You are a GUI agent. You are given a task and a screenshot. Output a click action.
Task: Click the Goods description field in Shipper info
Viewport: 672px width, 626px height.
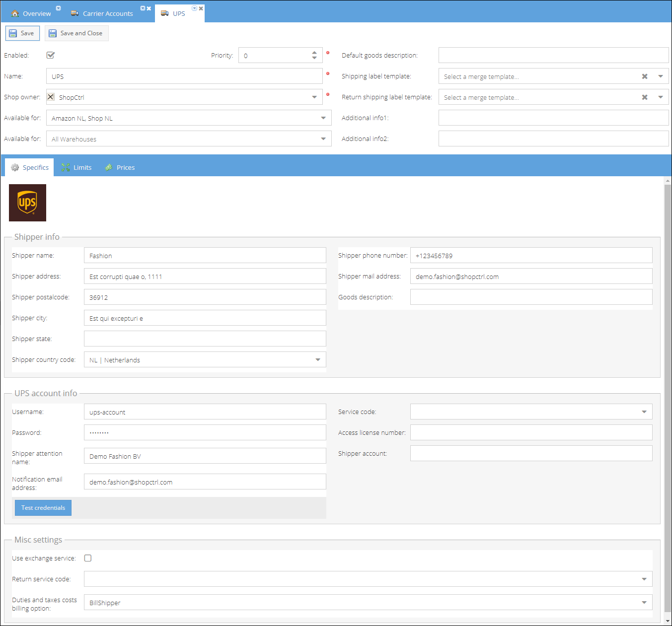(x=531, y=297)
